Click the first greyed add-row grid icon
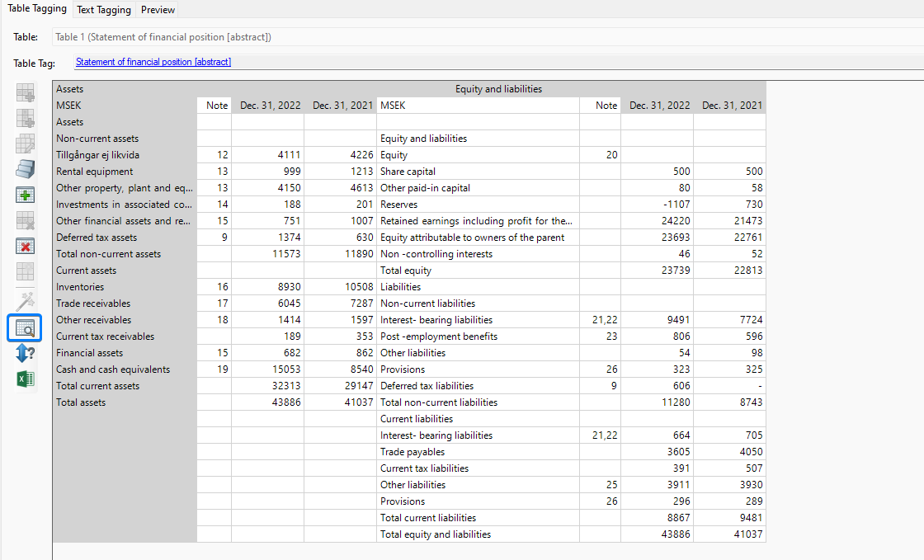This screenshot has height=560, width=924. click(x=26, y=93)
